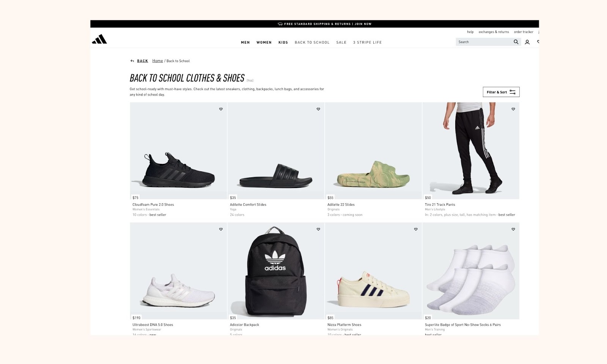Screen dimensions: 607x364
Task: Click the Filter & Sort sliders icon
Action: point(513,92)
